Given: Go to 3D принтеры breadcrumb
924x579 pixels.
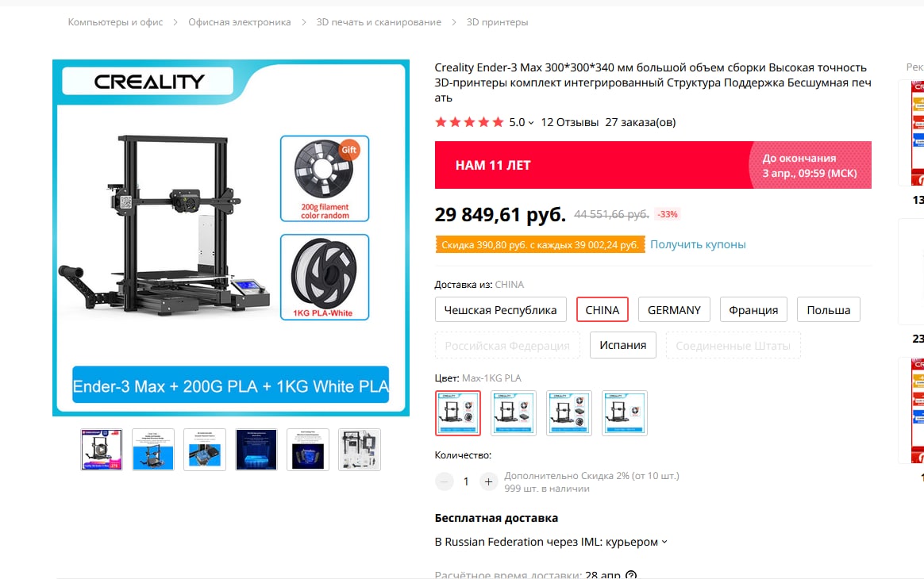Looking at the screenshot, I should (x=498, y=22).
